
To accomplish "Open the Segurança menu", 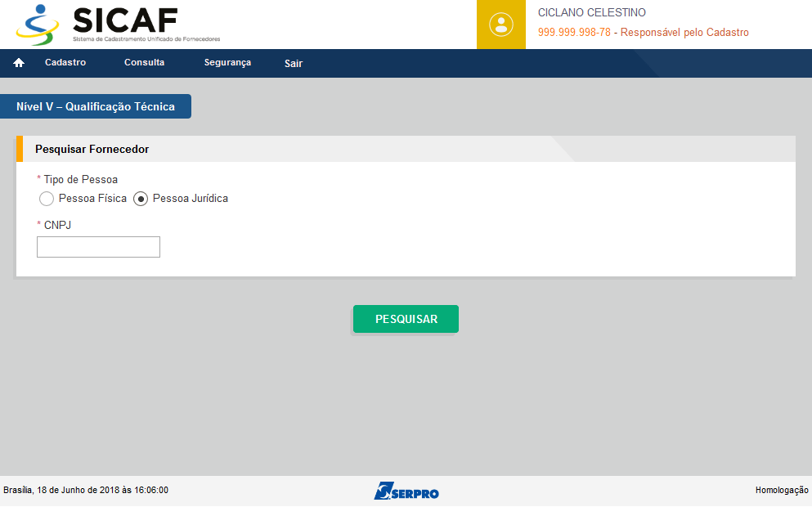I will tap(227, 63).
